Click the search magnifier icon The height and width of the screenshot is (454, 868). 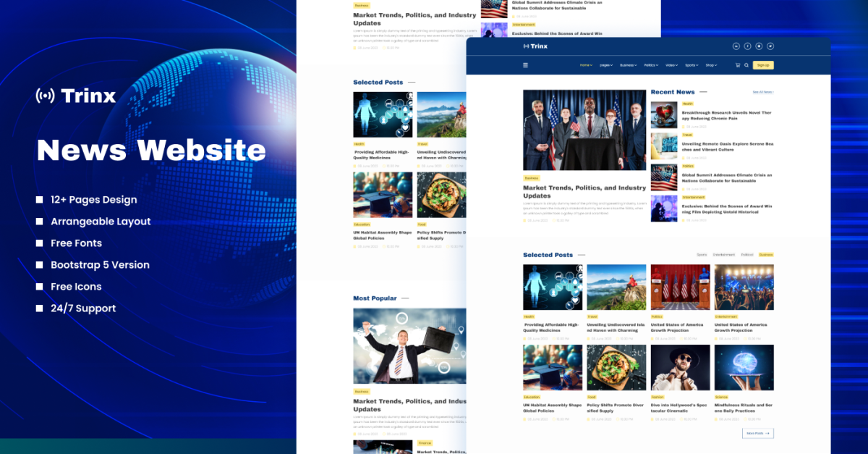[746, 65]
